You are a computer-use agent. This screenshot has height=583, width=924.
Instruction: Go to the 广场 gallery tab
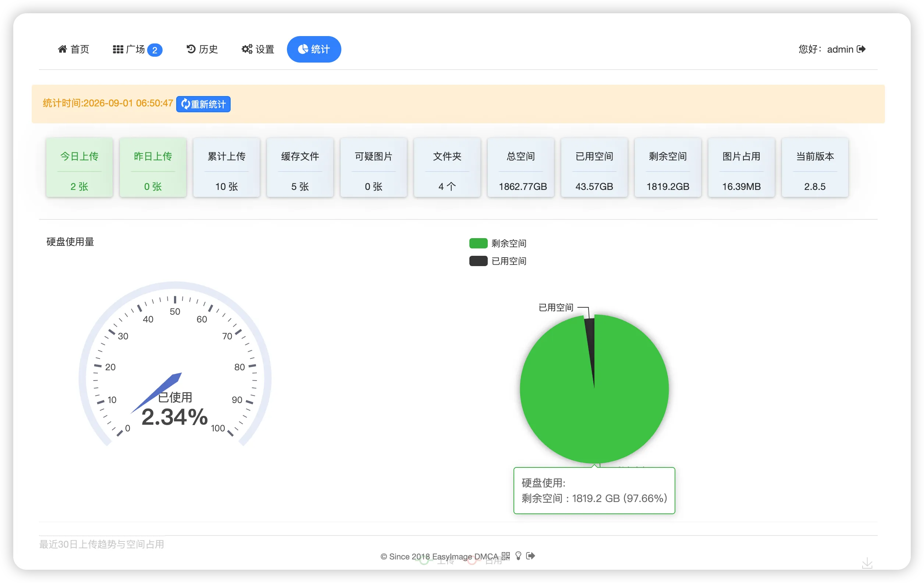(x=137, y=49)
